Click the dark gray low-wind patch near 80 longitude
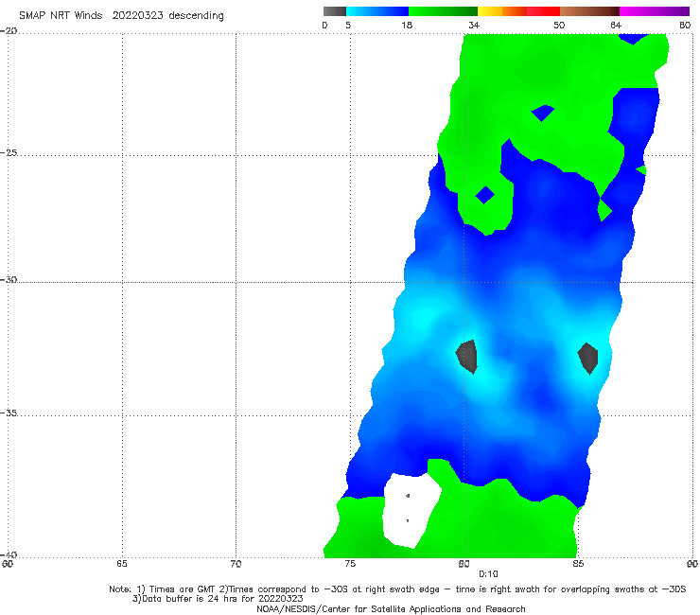700x615 pixels. coord(467,357)
